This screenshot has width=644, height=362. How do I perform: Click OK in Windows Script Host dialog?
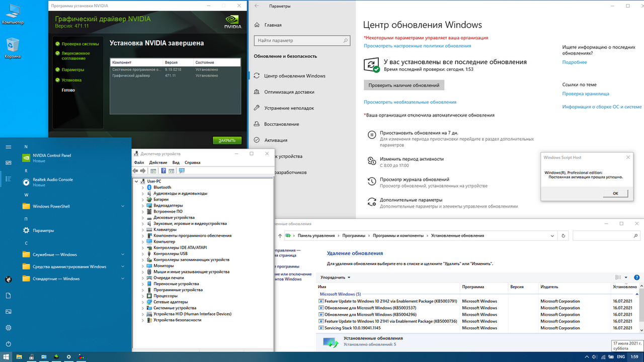click(x=616, y=193)
